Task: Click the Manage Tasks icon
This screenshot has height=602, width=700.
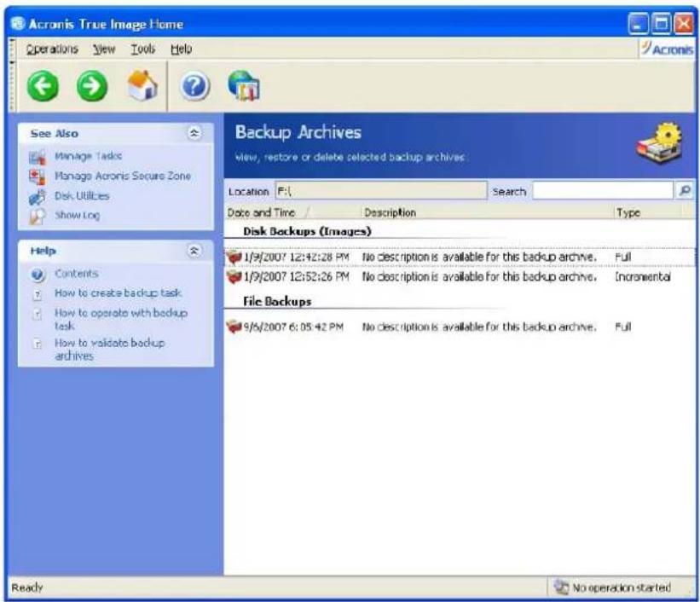Action: click(x=37, y=157)
